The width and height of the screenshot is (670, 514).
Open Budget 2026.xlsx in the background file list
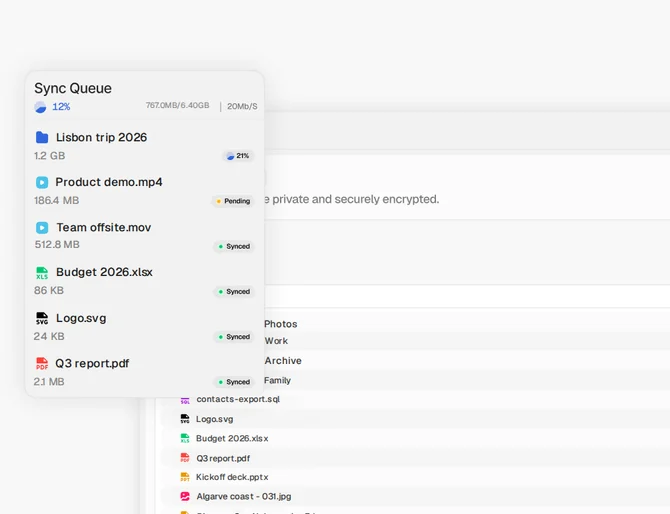(x=232, y=438)
